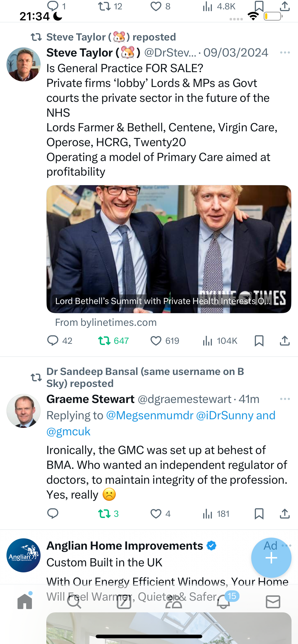Open the @Megsenmumdr mention link
Viewport: 298px width, 644px height.
pos(150,415)
